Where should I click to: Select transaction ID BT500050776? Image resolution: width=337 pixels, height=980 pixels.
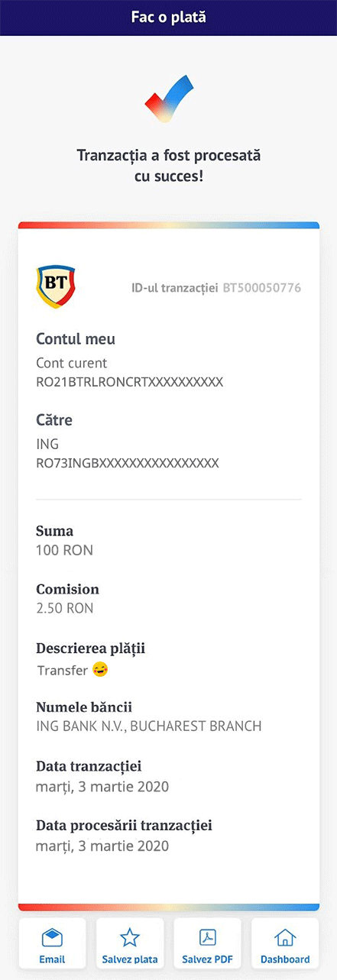tap(261, 288)
